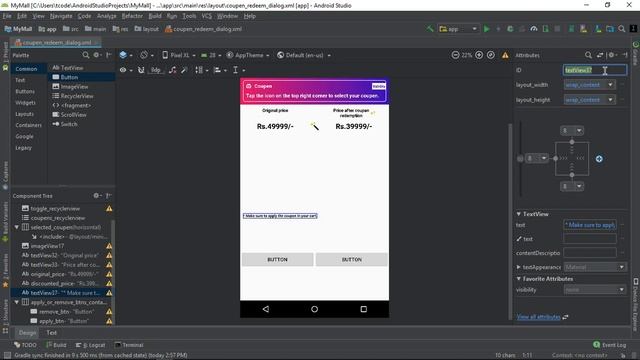Click the Make Project hammer icon
Viewport: 640px width, 360px height.
point(430,29)
